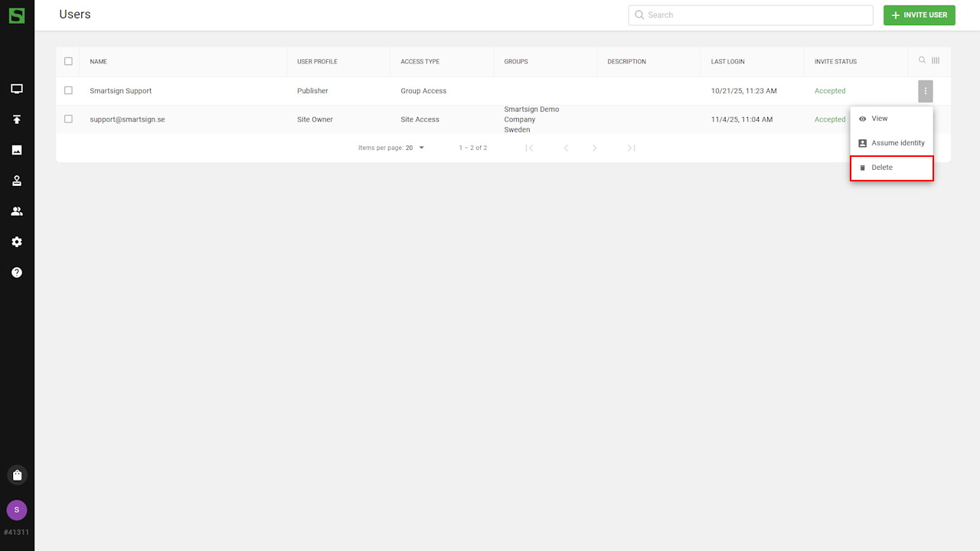Screen dimensions: 980x551
Task: Open the Screens section in sidebar
Action: tap(17, 89)
